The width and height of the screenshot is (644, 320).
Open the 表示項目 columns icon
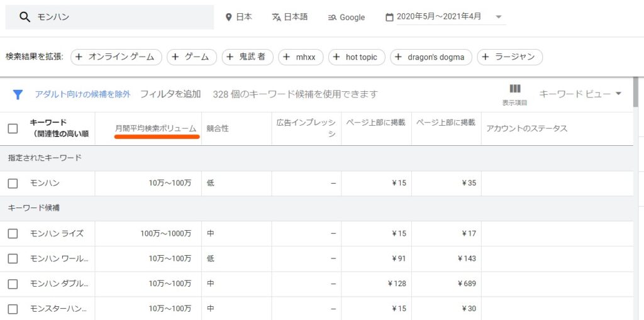[x=514, y=89]
